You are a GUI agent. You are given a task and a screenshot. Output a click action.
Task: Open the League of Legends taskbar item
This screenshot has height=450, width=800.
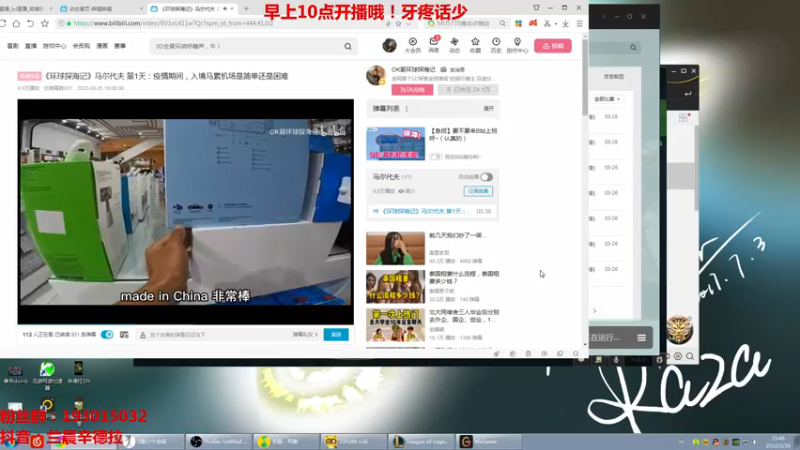[x=421, y=441]
